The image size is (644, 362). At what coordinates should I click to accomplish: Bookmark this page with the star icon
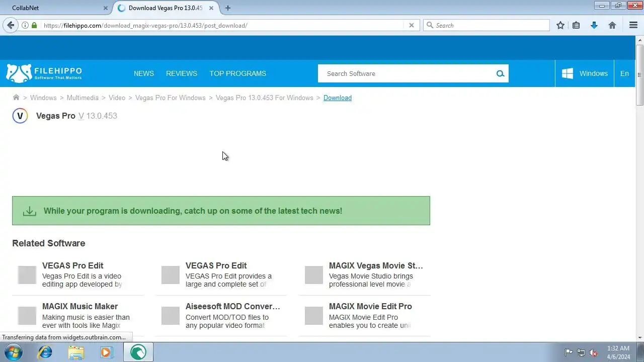[560, 25]
